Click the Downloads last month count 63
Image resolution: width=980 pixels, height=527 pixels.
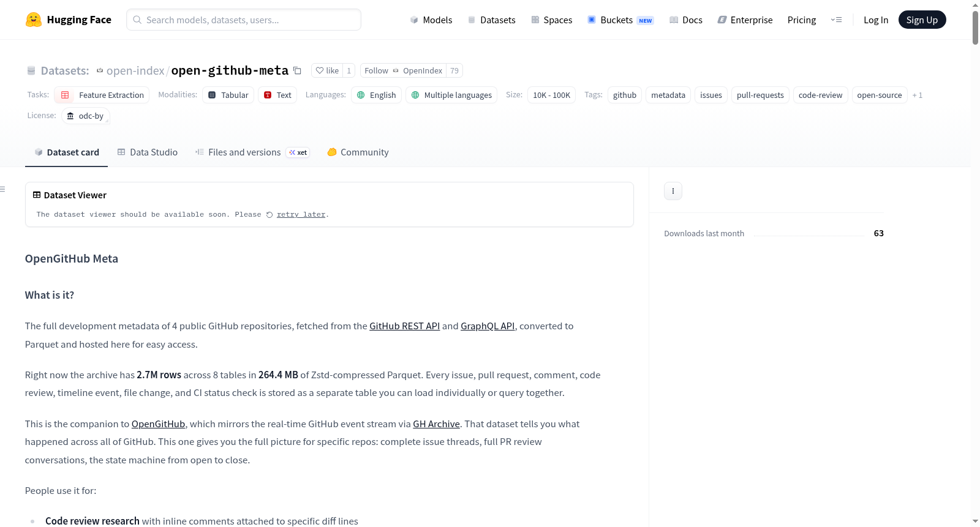(x=878, y=233)
